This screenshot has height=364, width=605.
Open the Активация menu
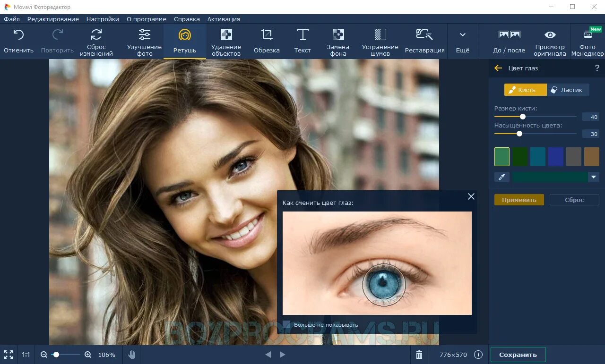[x=224, y=19]
